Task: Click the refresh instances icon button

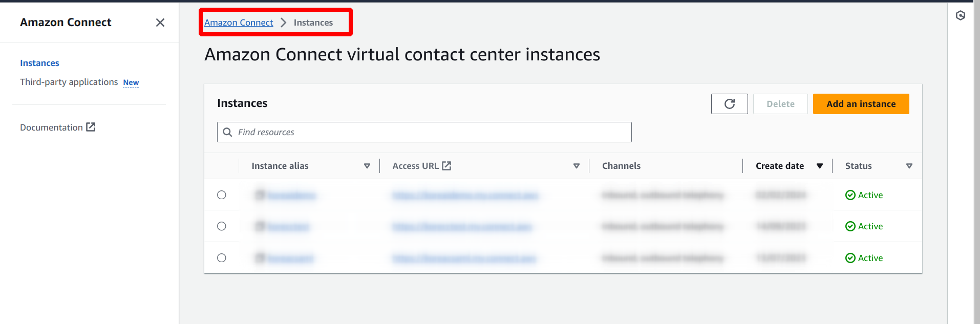Action: 729,104
